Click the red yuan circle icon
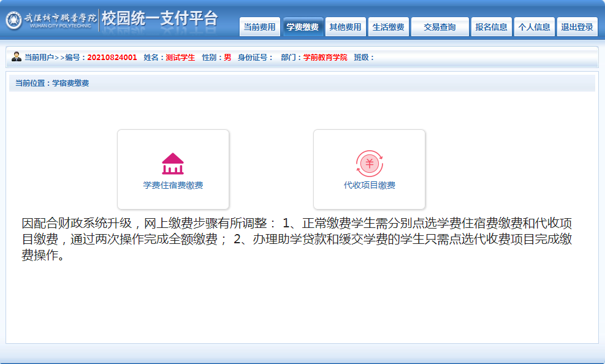This screenshot has width=605, height=364. pyautogui.click(x=369, y=164)
